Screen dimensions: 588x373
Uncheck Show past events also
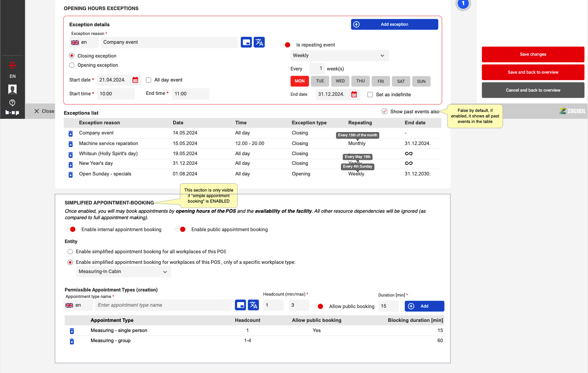tap(384, 111)
